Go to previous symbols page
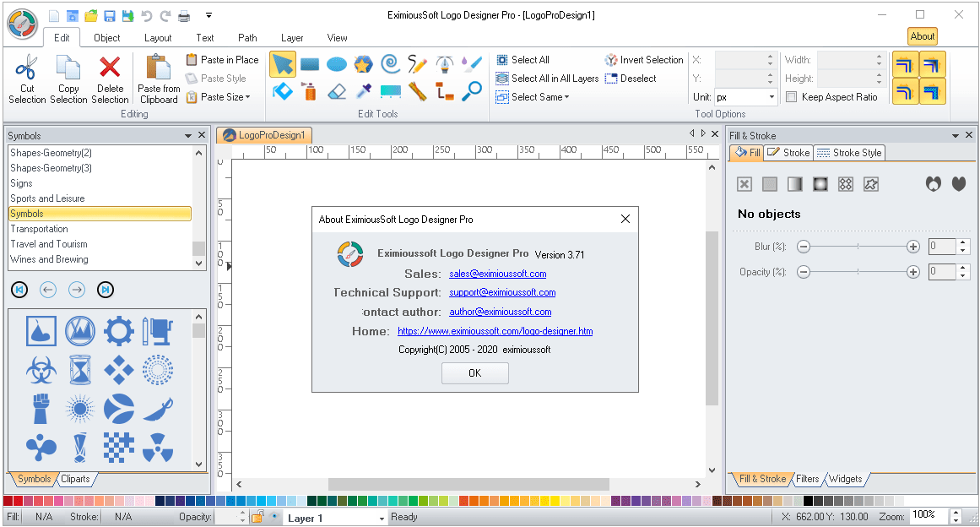This screenshot has height=527, width=980. pyautogui.click(x=48, y=290)
